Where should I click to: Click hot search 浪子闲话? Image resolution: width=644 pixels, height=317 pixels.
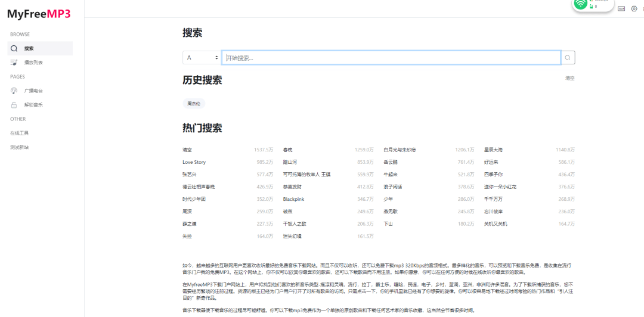click(x=392, y=187)
